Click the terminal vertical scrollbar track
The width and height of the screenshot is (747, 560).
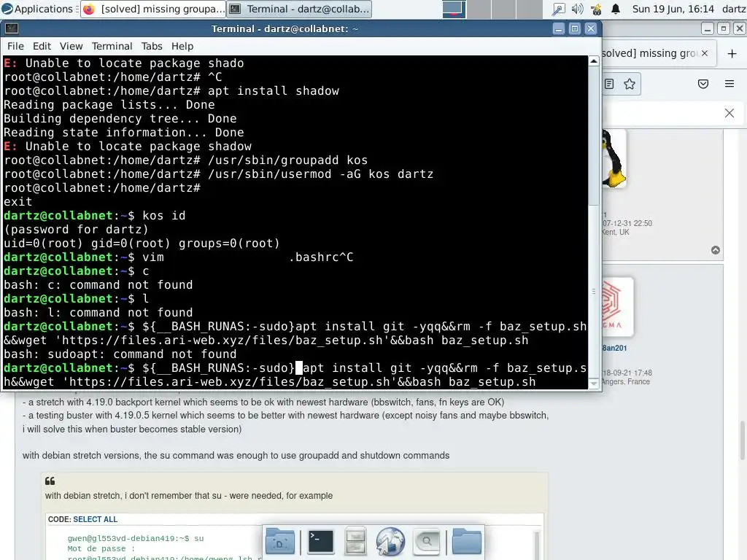tap(594, 222)
